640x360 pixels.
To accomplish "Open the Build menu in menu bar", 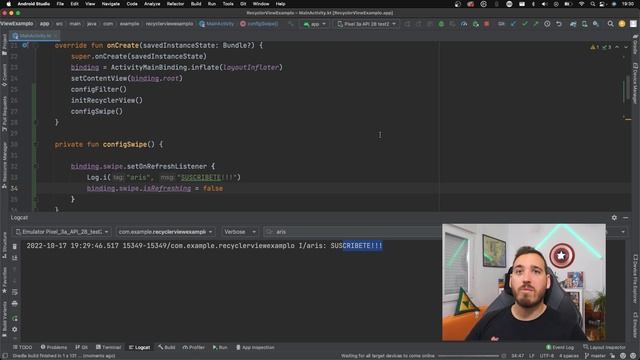I will coord(196,4).
